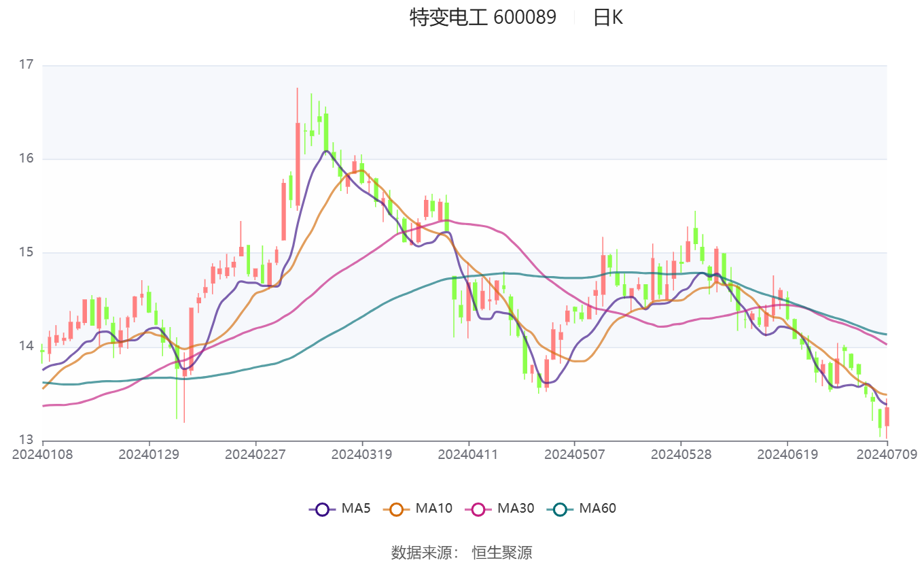
Task: Click the 20240619 date axis label
Action: [787, 454]
